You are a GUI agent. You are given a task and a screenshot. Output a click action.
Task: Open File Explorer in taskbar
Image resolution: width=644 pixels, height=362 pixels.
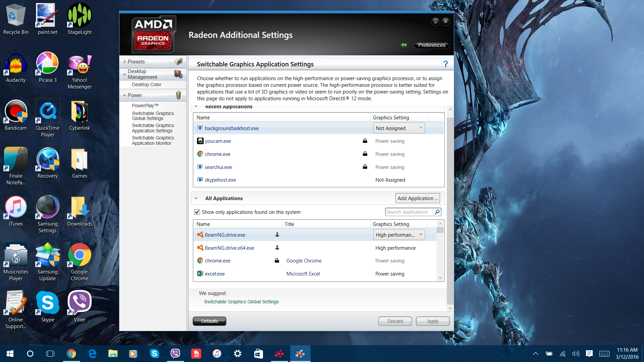pyautogui.click(x=113, y=354)
